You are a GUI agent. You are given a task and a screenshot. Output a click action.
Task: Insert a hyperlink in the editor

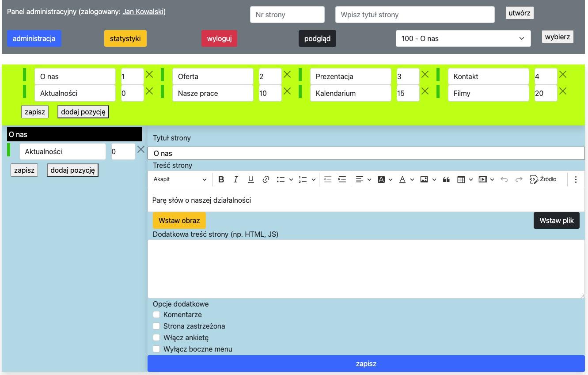pyautogui.click(x=266, y=179)
